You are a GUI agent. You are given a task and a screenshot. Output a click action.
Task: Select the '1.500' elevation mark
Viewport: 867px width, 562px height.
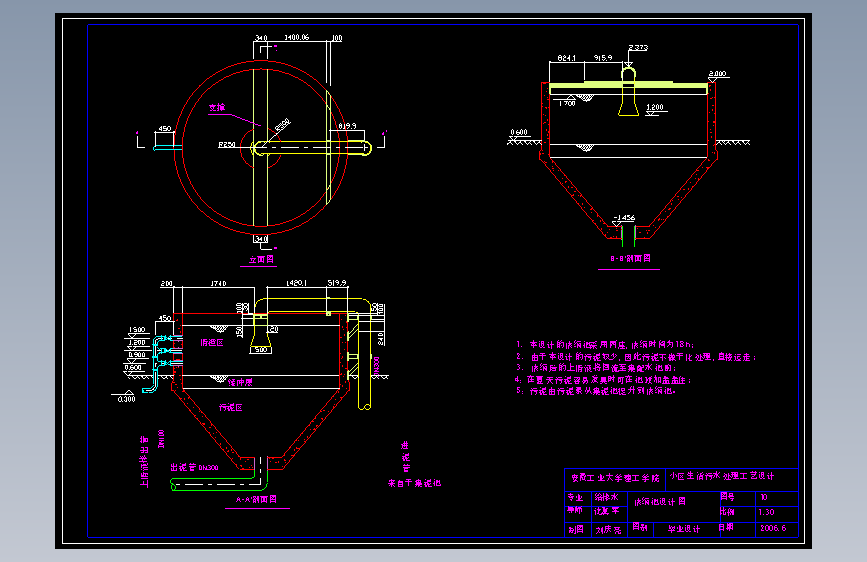137,330
